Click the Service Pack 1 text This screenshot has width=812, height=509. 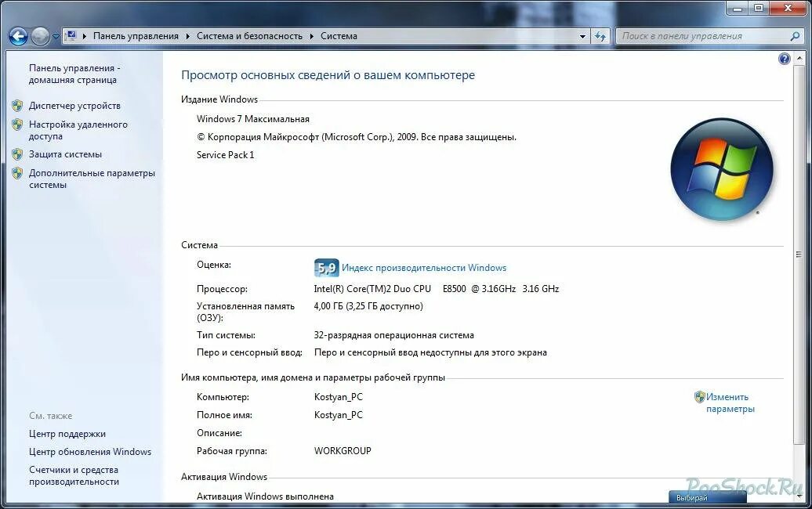tap(225, 155)
